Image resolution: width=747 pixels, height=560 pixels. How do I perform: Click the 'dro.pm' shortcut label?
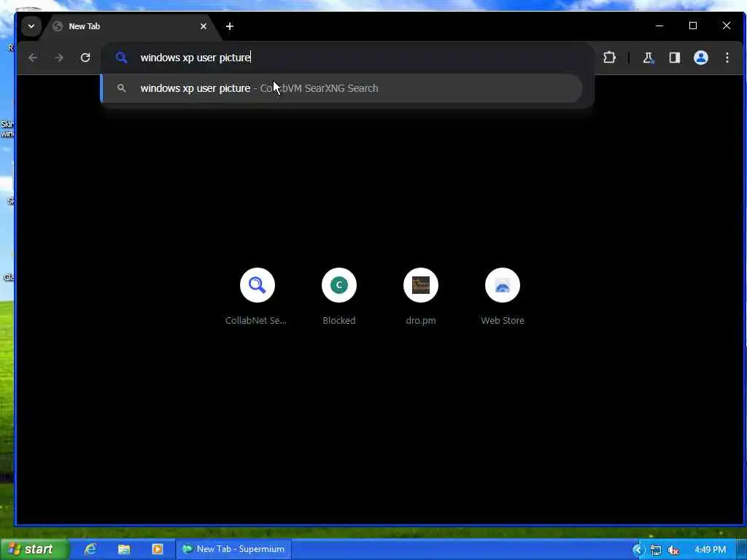point(421,321)
